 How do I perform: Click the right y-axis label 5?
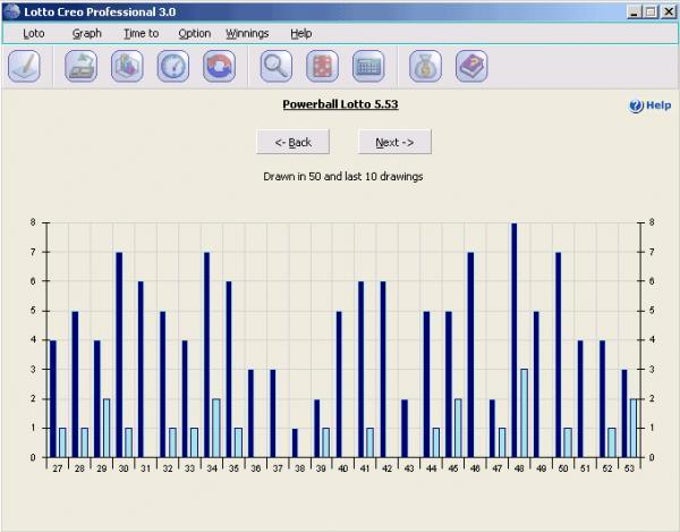[651, 311]
